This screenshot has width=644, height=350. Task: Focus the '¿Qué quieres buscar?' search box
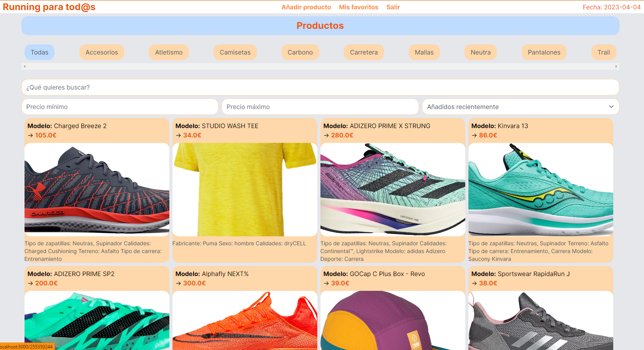pyautogui.click(x=320, y=87)
